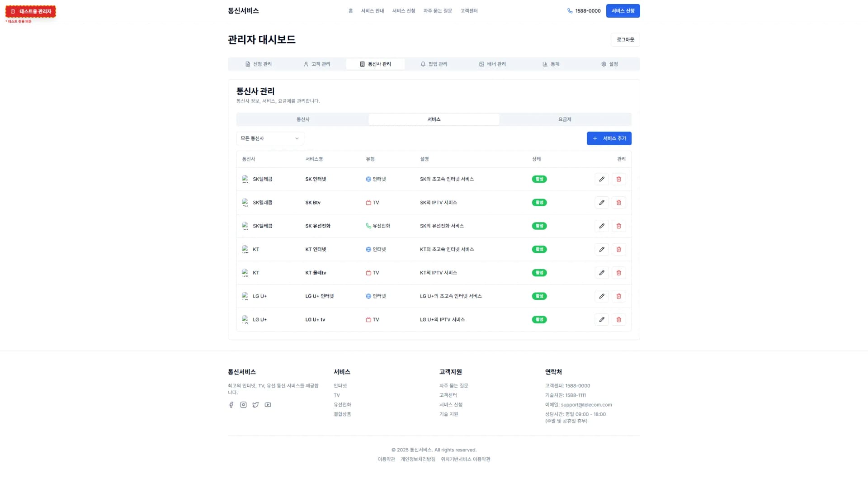Edit the SK Btv service row
Image resolution: width=868 pixels, height=479 pixels.
tap(601, 203)
